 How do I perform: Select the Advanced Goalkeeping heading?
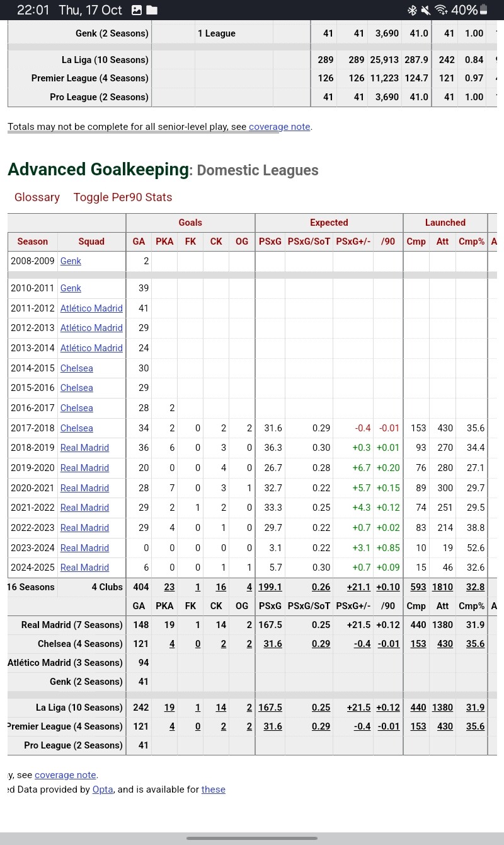[x=98, y=170]
